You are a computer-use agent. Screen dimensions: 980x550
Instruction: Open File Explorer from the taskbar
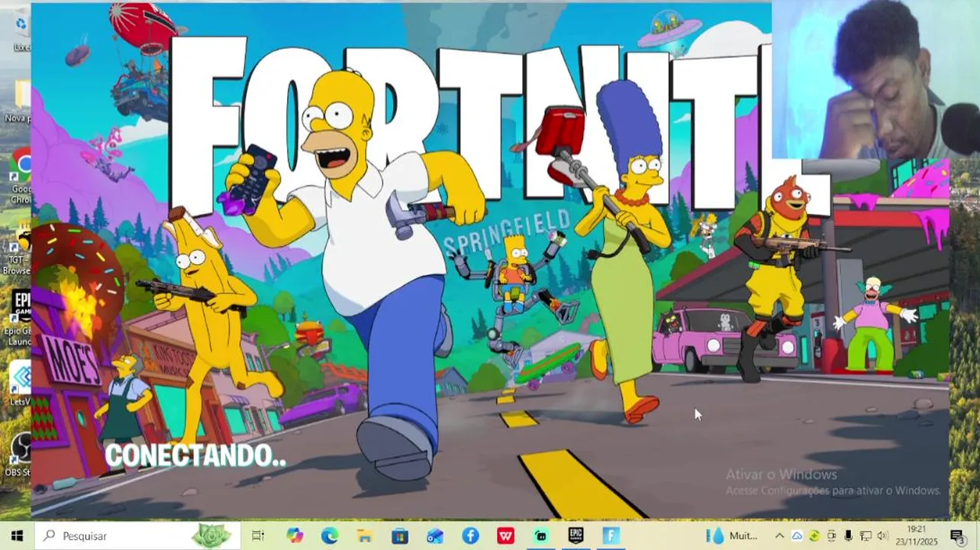tap(365, 536)
